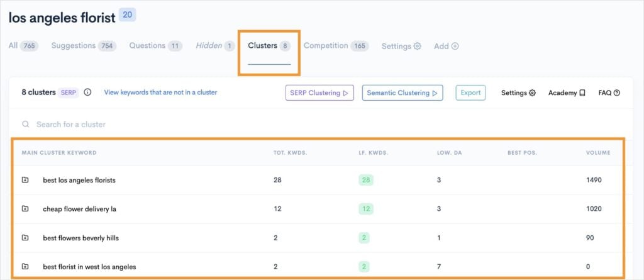The height and width of the screenshot is (280, 644).
Task: Click the SERP badge next to 8 clusters
Action: 68,92
